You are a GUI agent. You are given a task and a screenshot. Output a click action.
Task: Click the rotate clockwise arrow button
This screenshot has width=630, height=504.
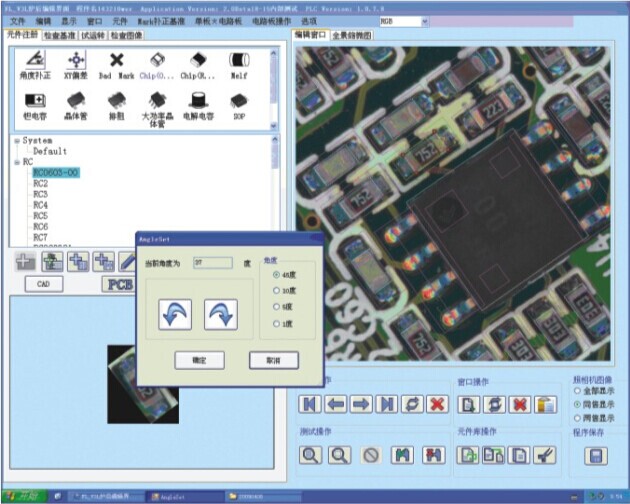pos(220,314)
